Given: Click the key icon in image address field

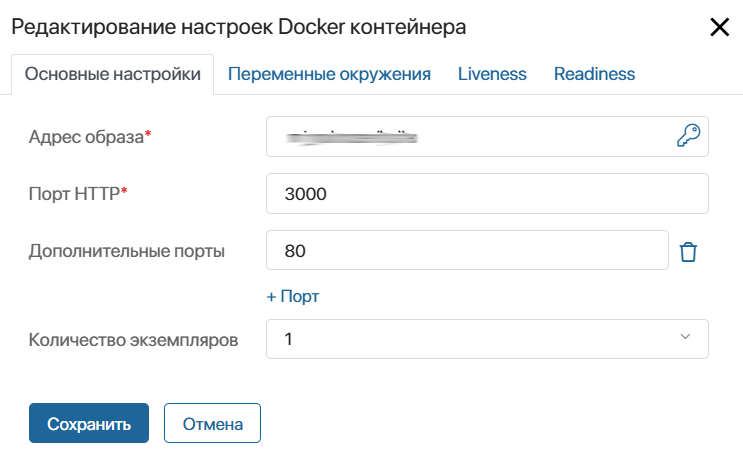Looking at the screenshot, I should coord(688,135).
